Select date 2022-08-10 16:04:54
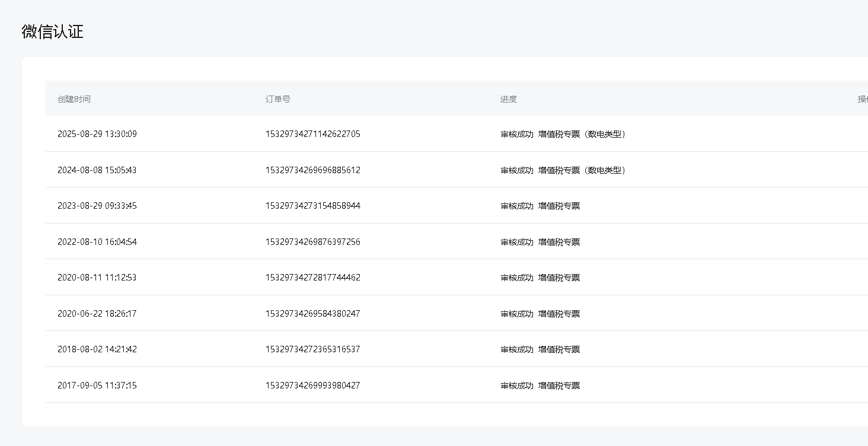 (97, 242)
